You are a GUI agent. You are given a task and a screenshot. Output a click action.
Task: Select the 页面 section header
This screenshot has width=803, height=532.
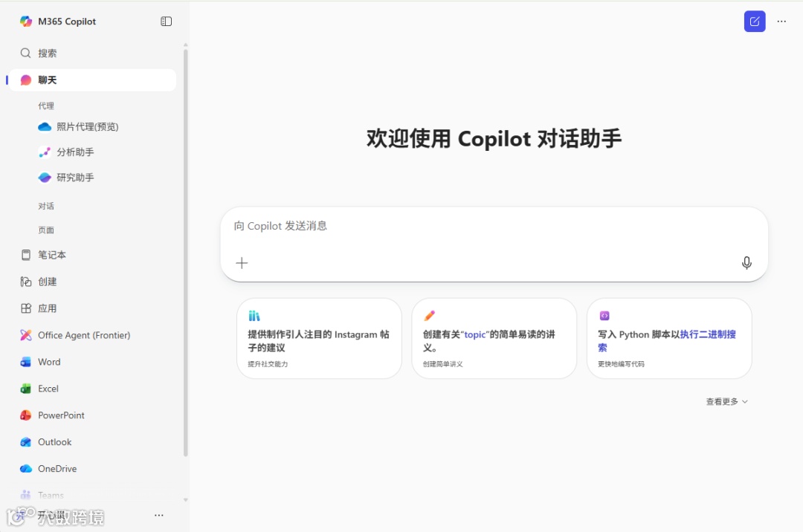(x=46, y=230)
